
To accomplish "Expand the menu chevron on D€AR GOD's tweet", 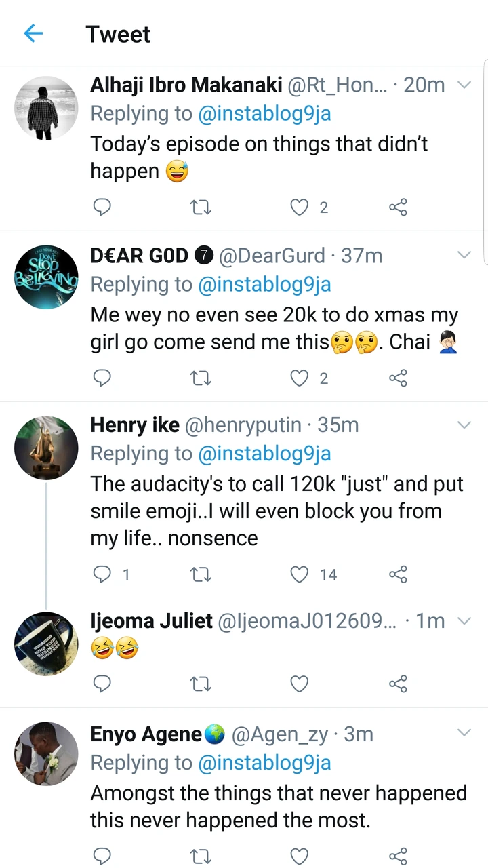I will pyautogui.click(x=464, y=255).
